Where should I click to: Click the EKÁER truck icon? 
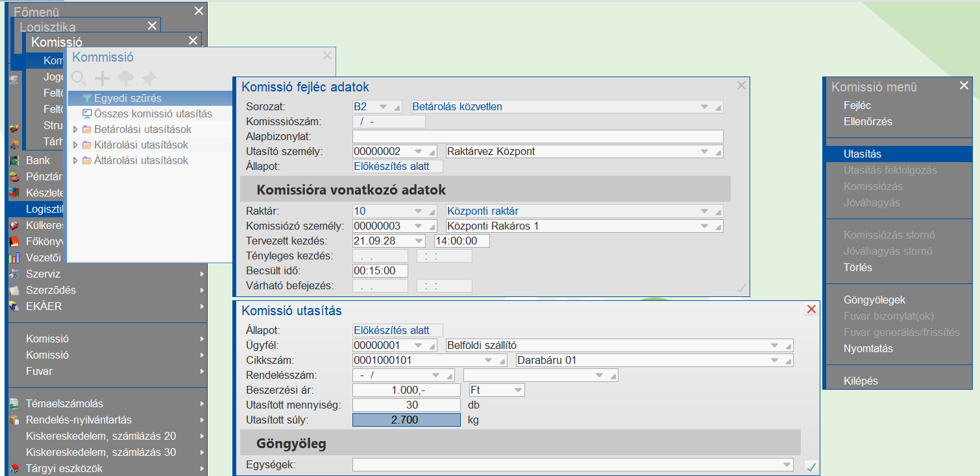tap(14, 306)
